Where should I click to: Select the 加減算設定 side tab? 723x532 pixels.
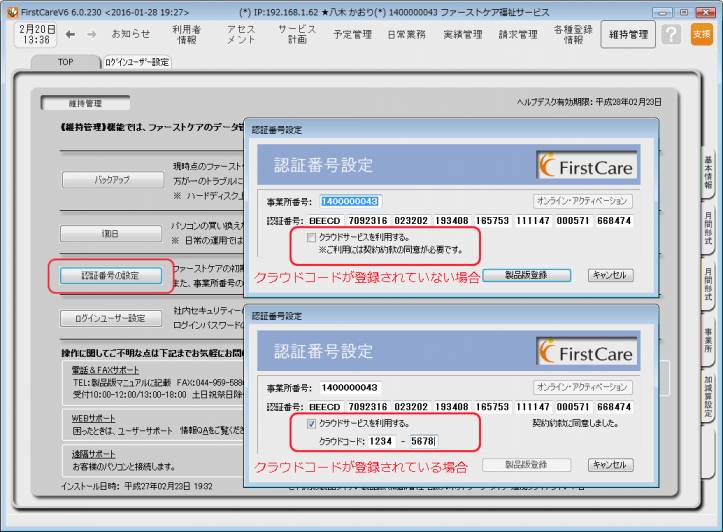click(708, 400)
